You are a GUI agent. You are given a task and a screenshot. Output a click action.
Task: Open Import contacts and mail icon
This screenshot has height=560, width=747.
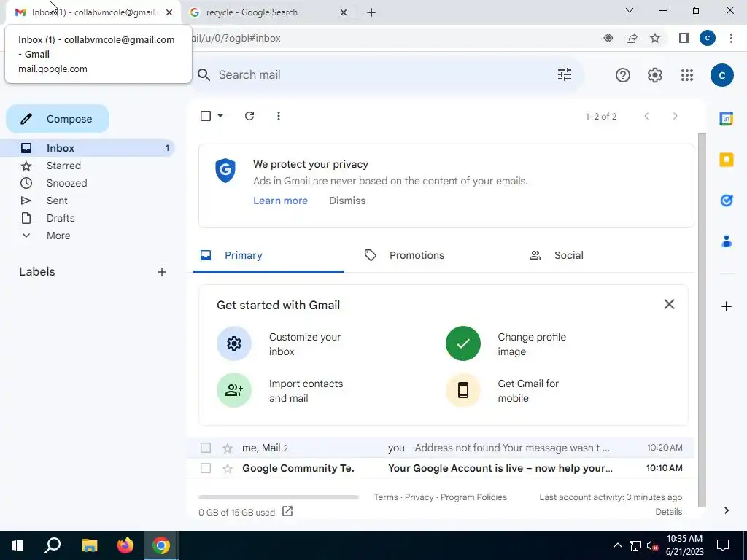234,391
